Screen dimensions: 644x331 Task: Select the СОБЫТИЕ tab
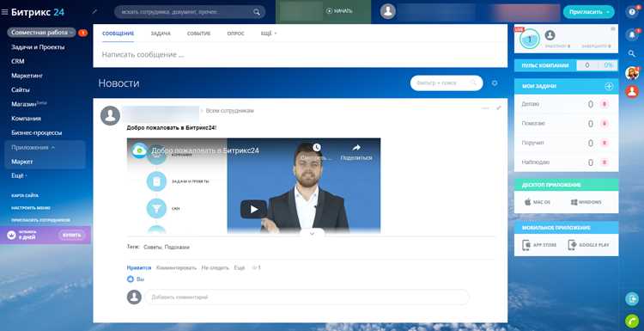(199, 34)
